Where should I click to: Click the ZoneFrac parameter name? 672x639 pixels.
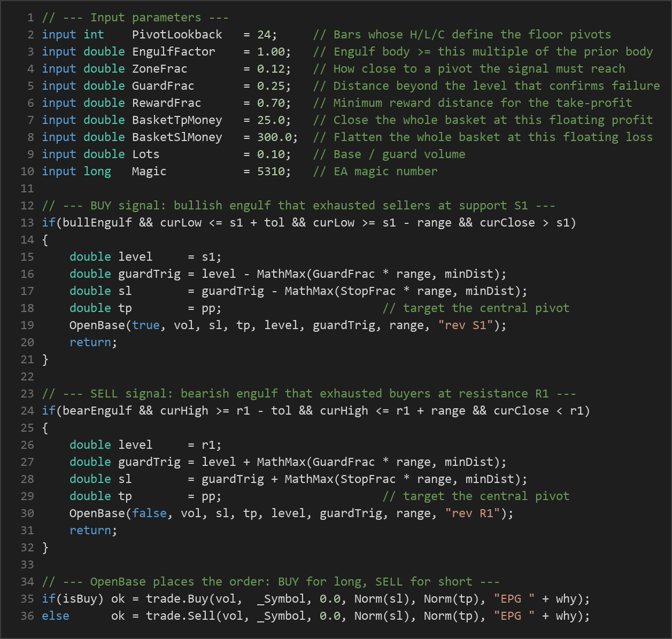[160, 68]
